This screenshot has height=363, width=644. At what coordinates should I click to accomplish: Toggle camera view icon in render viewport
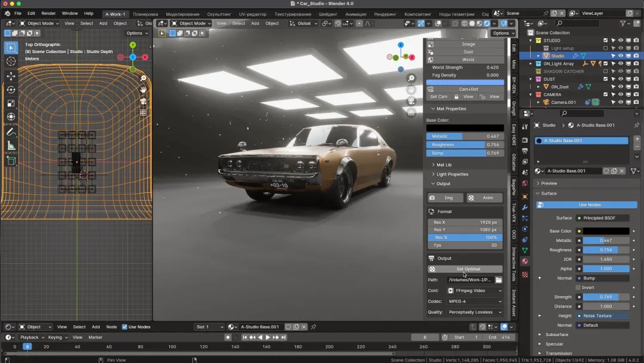click(411, 101)
